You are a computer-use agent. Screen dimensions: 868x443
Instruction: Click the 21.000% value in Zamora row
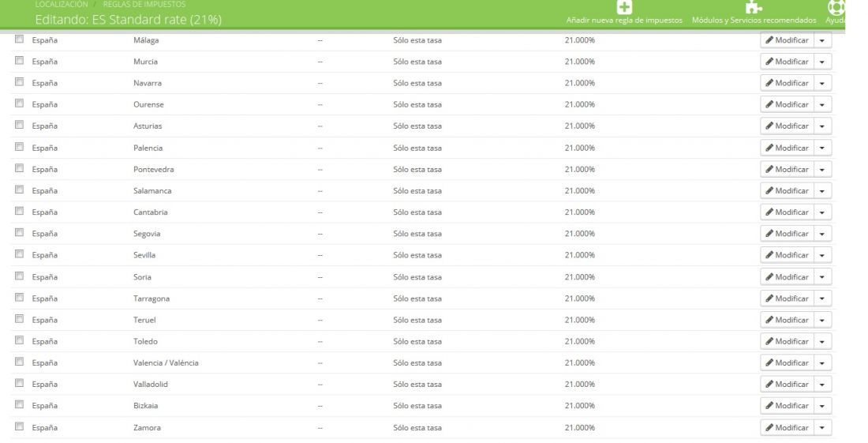tap(580, 427)
